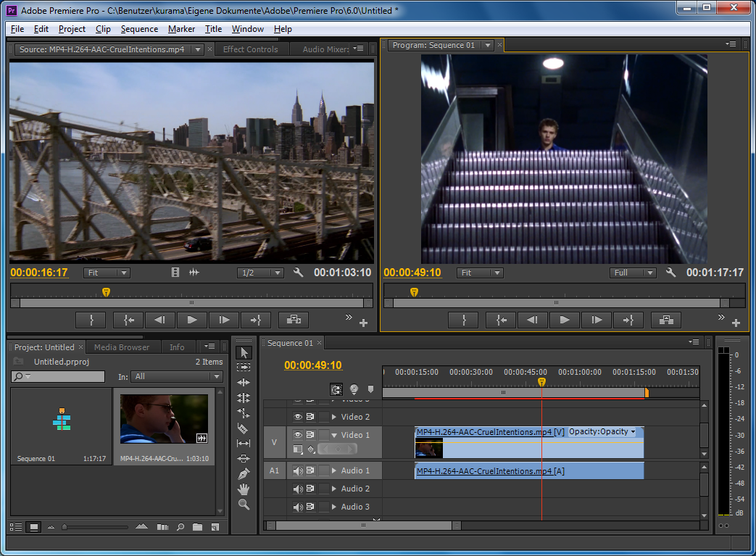Image resolution: width=756 pixels, height=556 pixels.
Task: Toggle the Snap magnet in the timeline
Action: (x=336, y=389)
